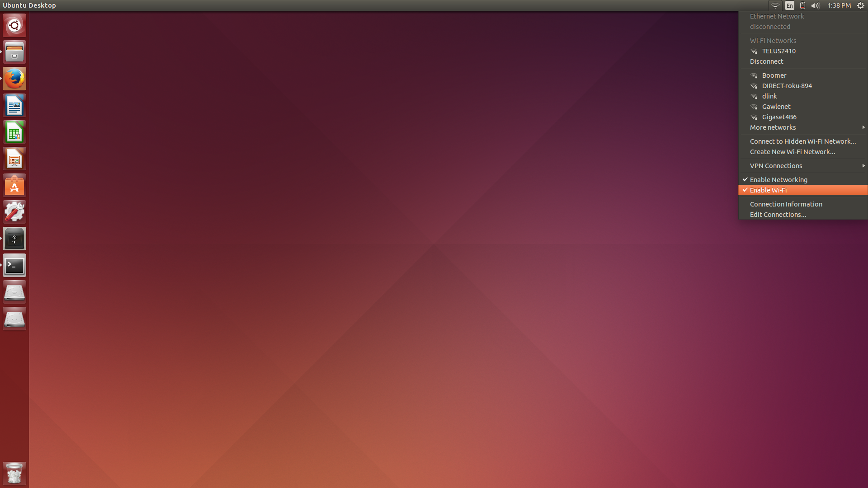Open the Terminal application icon
Viewport: 868px width, 488px height.
point(14,266)
